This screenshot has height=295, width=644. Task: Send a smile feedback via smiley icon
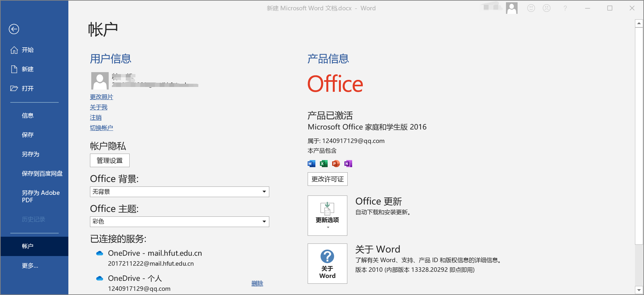pyautogui.click(x=531, y=8)
